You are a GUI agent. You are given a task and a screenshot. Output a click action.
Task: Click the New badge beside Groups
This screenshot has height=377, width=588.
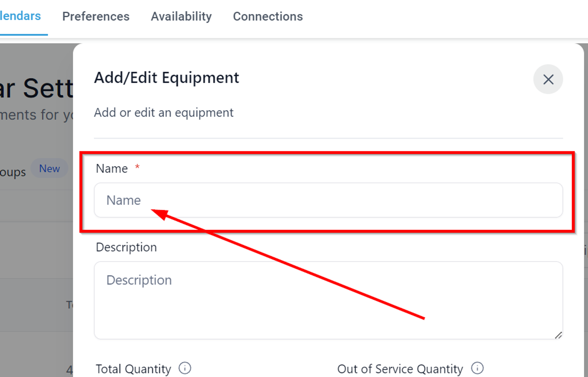point(49,169)
